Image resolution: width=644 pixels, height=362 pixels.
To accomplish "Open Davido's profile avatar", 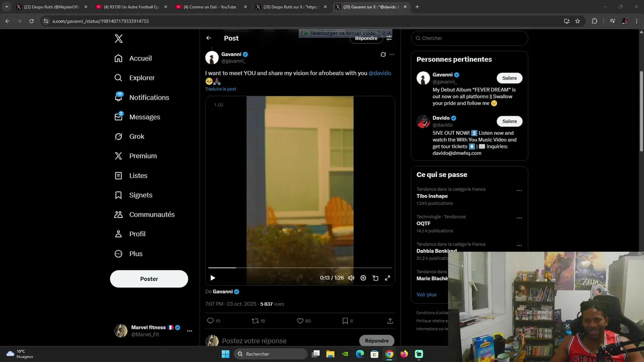I will (x=423, y=121).
